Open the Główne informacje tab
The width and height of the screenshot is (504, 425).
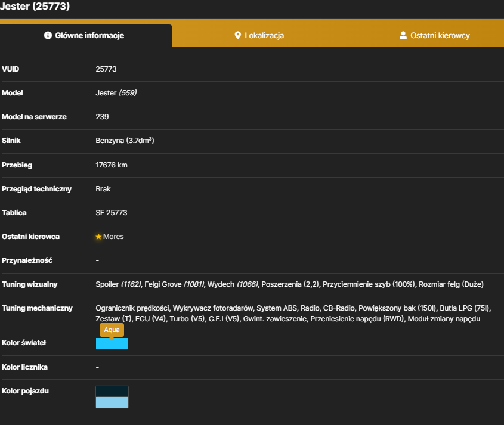pyautogui.click(x=85, y=36)
